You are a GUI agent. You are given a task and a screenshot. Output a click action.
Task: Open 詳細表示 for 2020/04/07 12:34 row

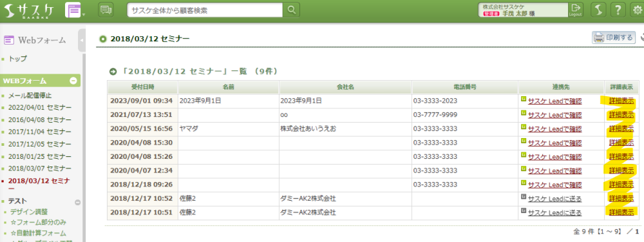point(621,171)
